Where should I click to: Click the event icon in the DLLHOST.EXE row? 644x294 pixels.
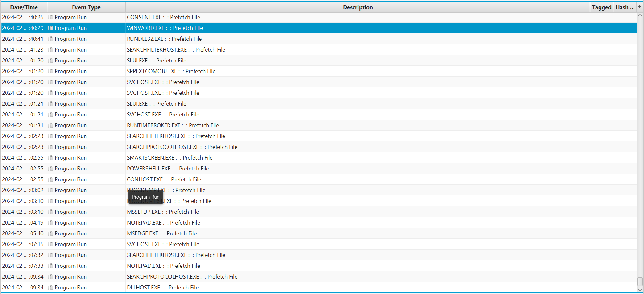pos(51,288)
